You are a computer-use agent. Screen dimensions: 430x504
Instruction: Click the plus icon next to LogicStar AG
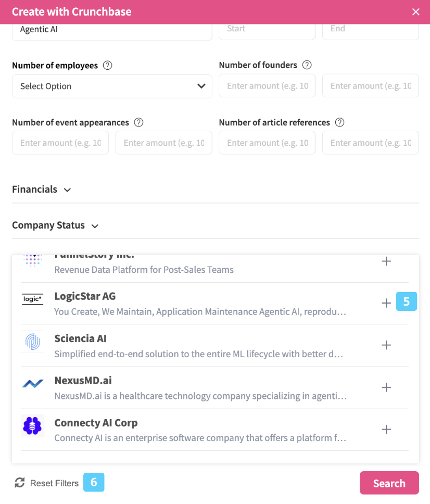[x=386, y=303]
